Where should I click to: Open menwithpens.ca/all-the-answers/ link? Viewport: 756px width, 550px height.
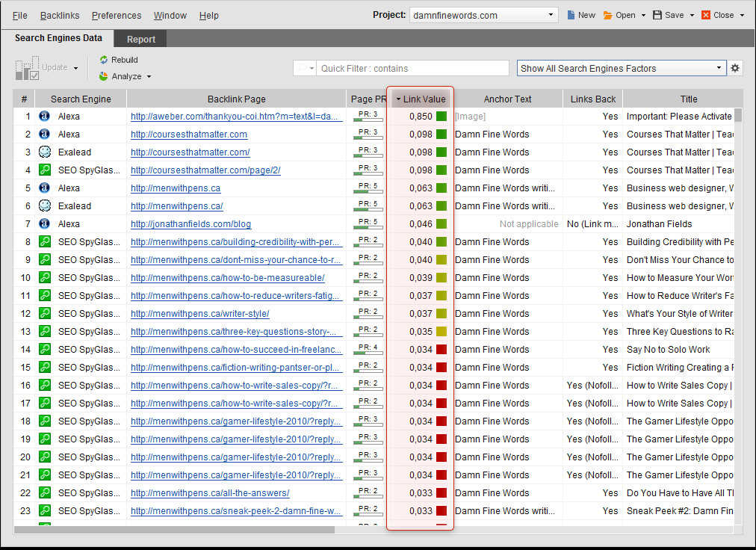210,493
